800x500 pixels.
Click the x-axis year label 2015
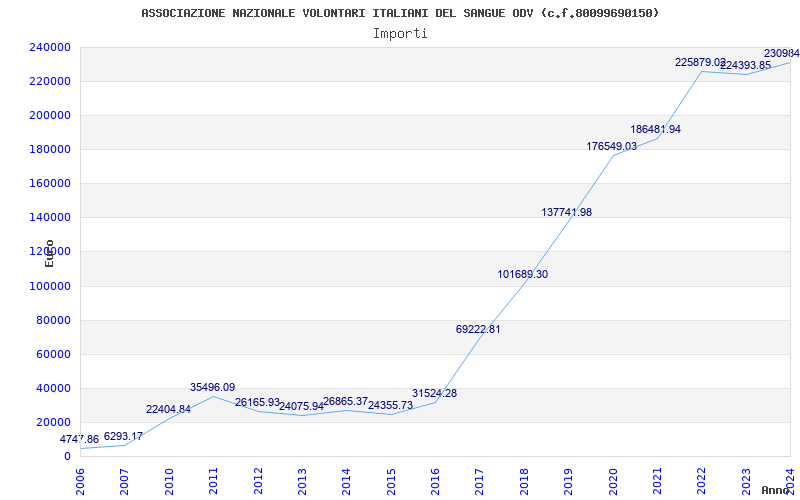[x=391, y=481]
